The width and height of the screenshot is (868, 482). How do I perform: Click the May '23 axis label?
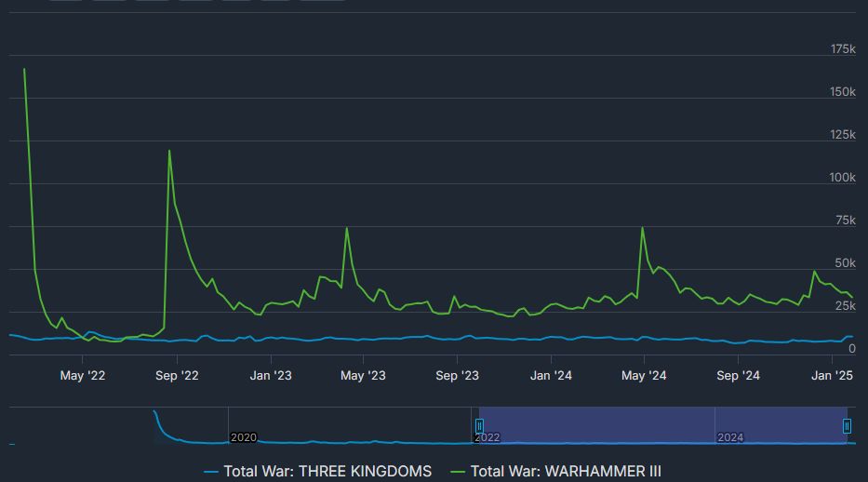[363, 375]
